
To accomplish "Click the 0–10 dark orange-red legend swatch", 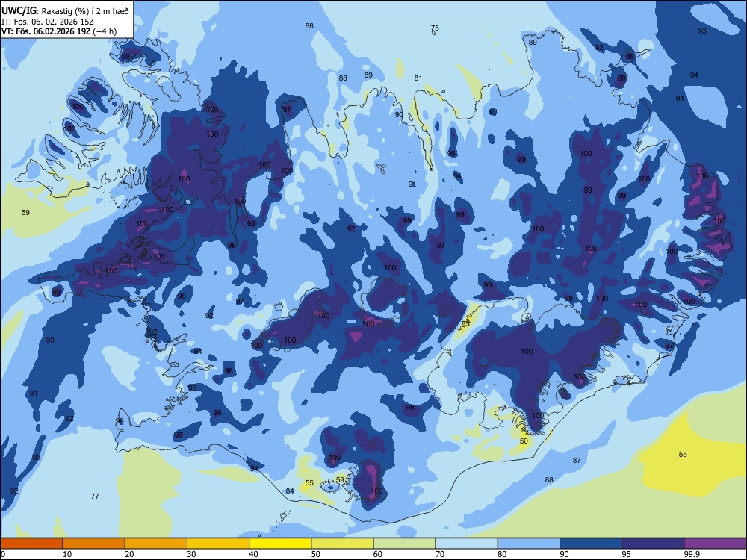I will (x=31, y=544).
